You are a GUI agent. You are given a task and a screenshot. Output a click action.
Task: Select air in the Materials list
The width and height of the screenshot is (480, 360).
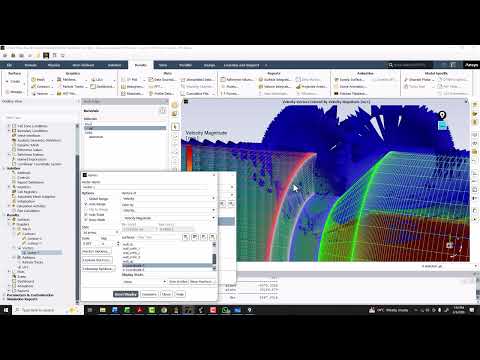coord(125,128)
